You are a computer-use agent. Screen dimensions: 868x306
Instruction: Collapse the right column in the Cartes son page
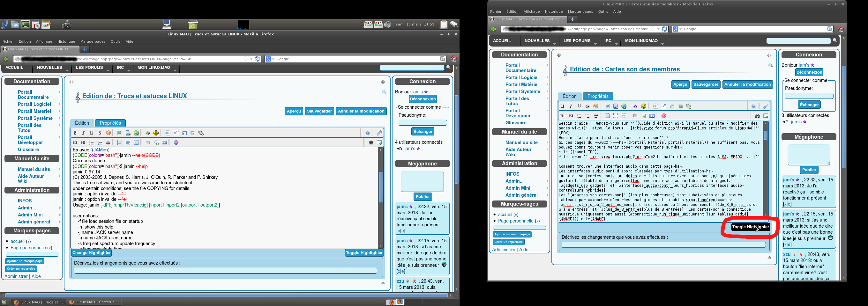(769, 55)
